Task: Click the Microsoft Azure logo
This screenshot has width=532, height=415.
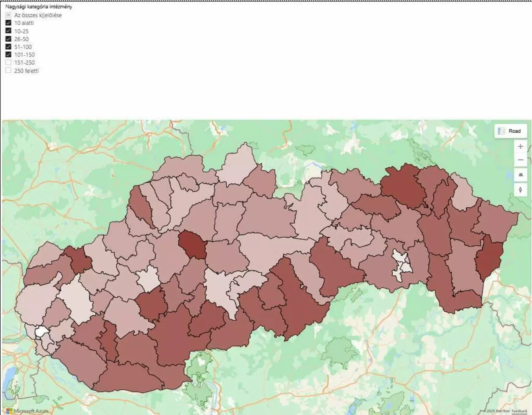Action: point(27,411)
